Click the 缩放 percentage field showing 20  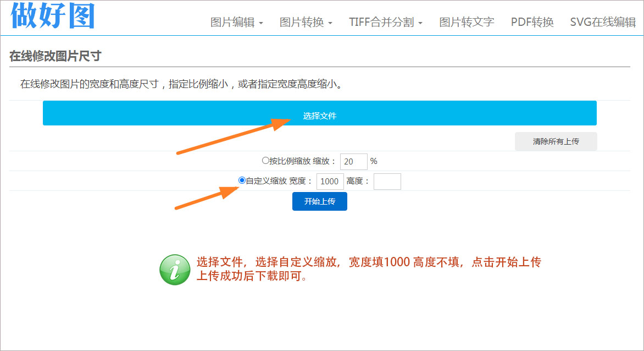(x=353, y=162)
